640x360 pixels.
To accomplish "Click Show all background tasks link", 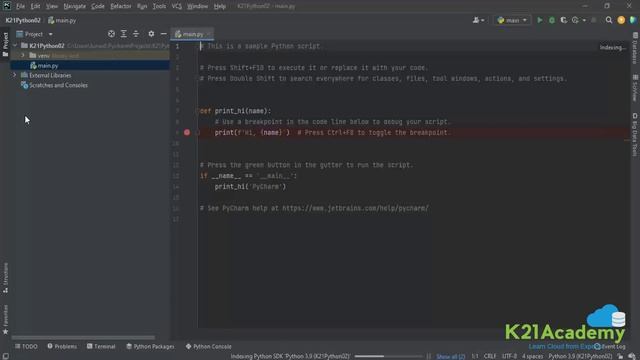I will point(450,356).
